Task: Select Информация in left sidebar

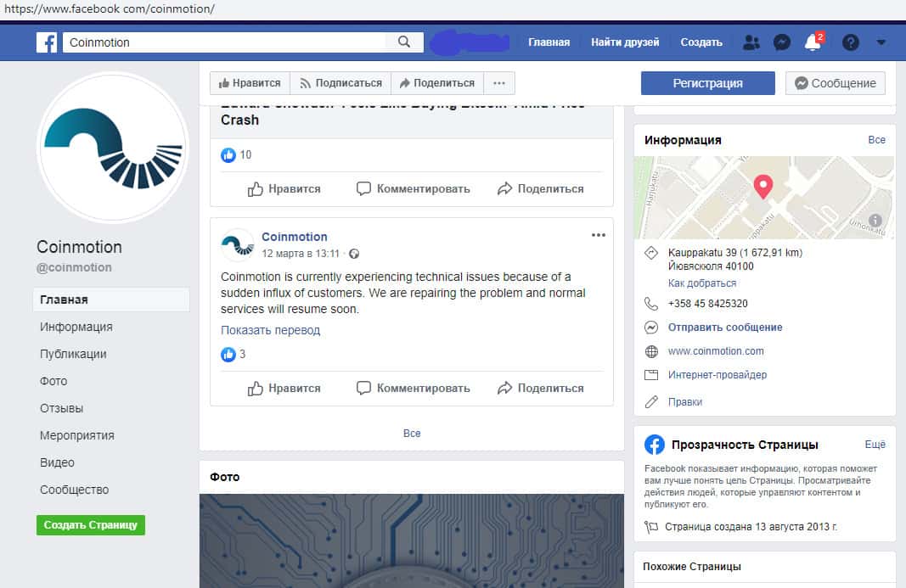Action: [x=76, y=327]
